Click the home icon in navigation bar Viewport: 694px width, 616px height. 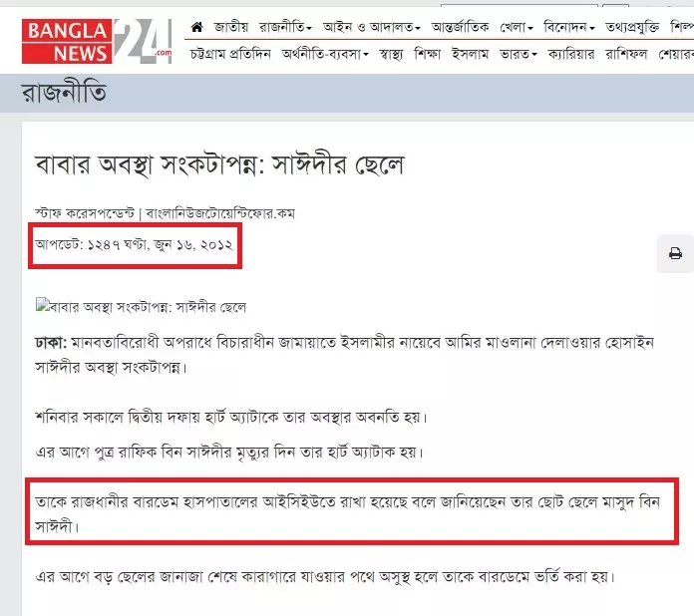[x=197, y=28]
